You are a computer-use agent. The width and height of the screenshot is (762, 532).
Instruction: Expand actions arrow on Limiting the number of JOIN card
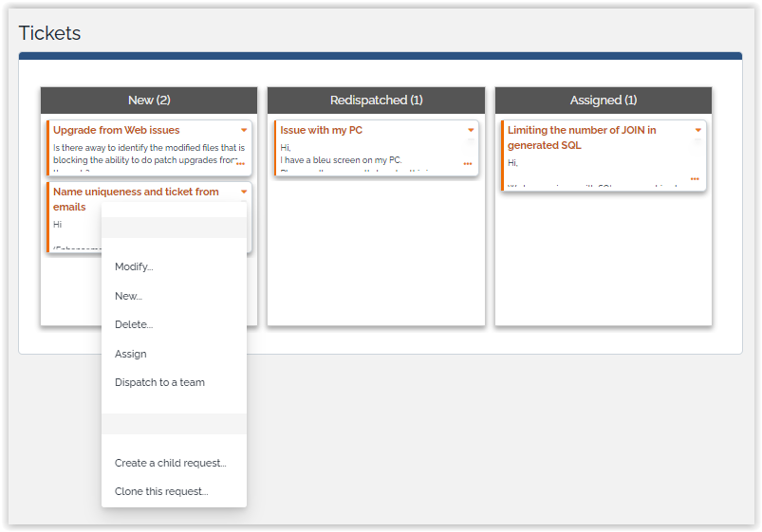click(x=698, y=130)
